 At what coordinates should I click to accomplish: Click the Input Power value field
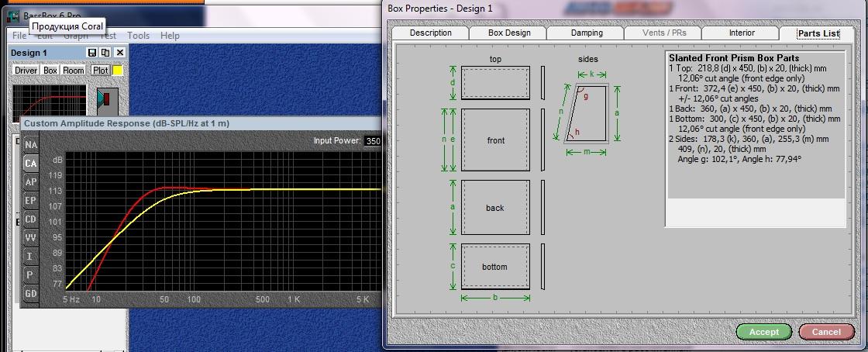(372, 141)
